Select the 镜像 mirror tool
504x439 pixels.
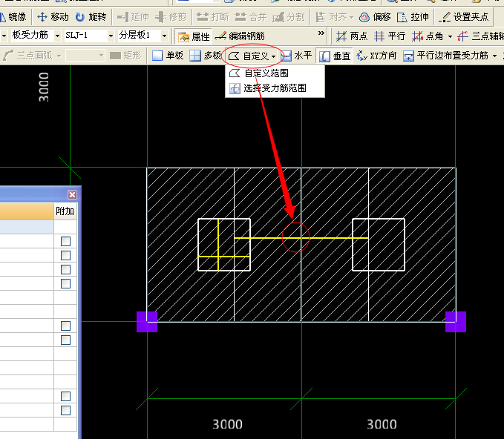13,17
